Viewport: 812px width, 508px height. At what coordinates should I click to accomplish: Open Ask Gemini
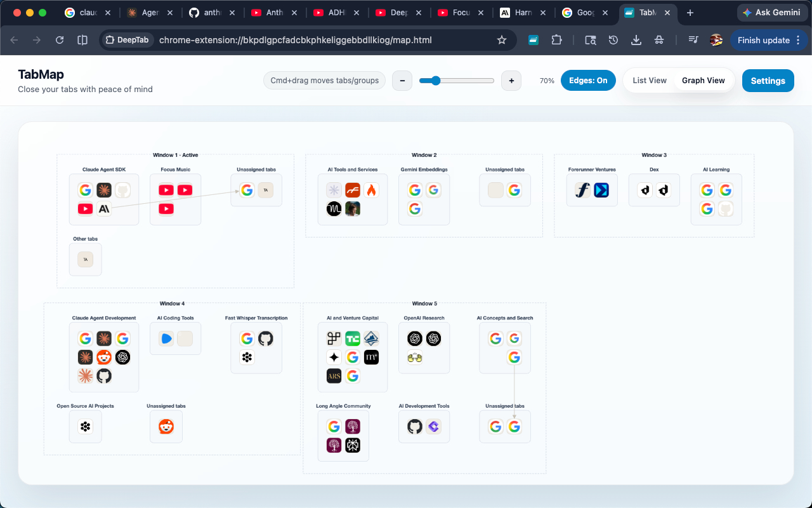coord(772,13)
